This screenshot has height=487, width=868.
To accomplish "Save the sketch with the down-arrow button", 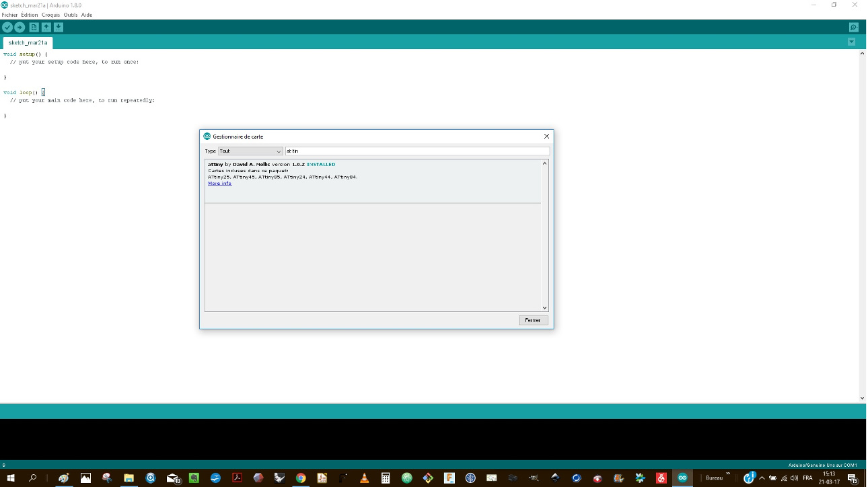I will coord(59,28).
